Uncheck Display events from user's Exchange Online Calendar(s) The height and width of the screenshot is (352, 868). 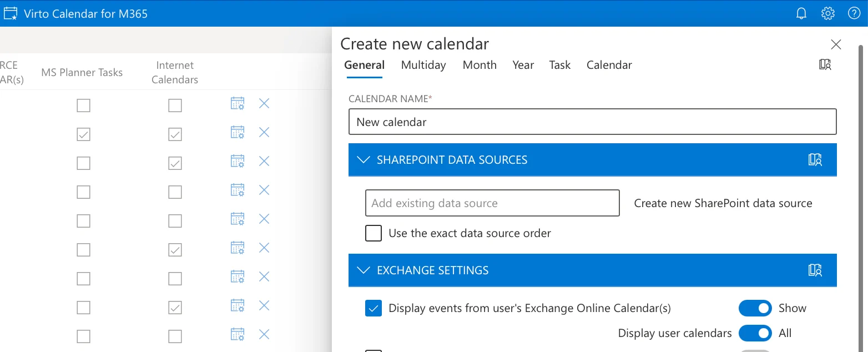point(374,308)
